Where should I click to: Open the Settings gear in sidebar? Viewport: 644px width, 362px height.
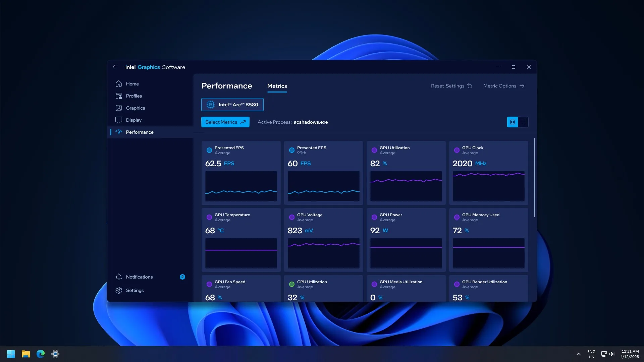(x=119, y=290)
